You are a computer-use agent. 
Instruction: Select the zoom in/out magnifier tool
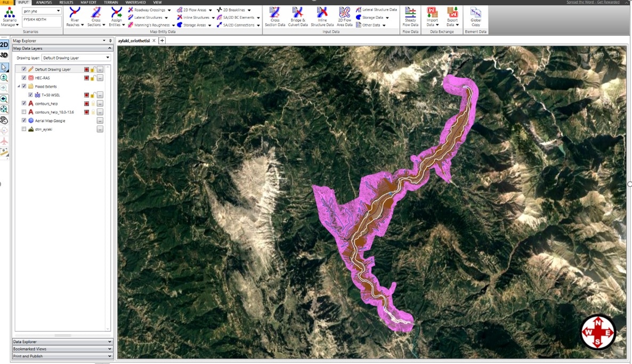pyautogui.click(x=4, y=78)
